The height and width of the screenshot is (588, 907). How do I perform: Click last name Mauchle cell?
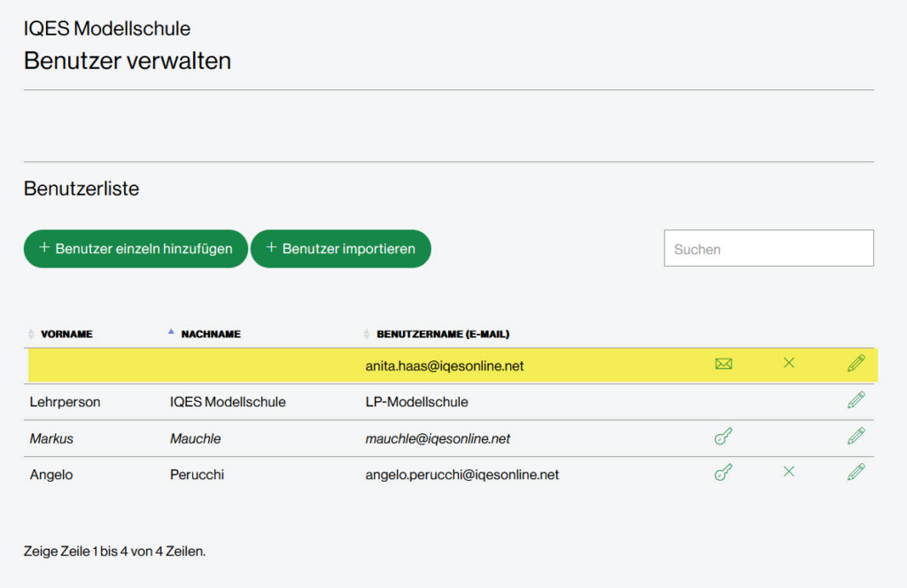tap(195, 439)
